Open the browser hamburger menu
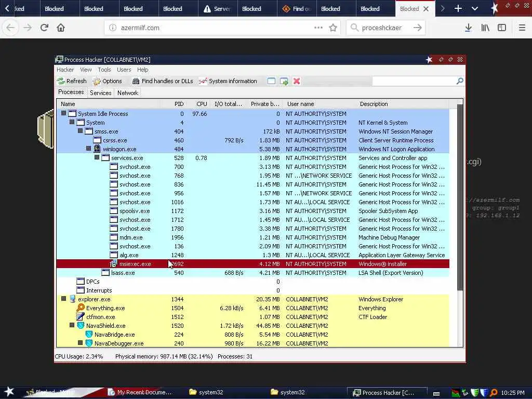532x399 pixels. tap(522, 28)
